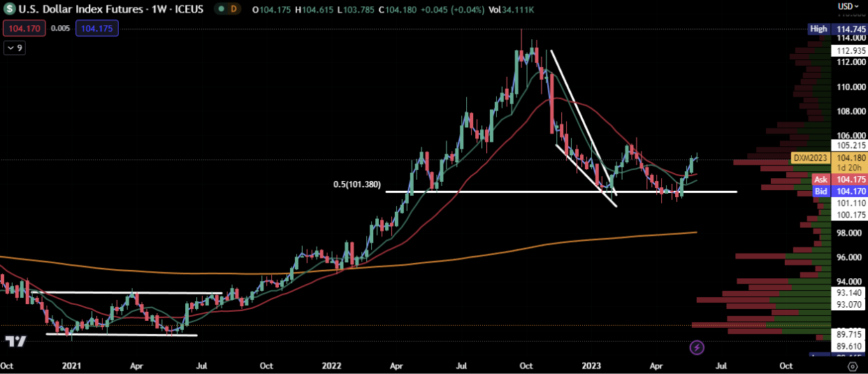Image resolution: width=868 pixels, height=374 pixels.
Task: Click the high value H104.615 in the legend
Action: 313,9
